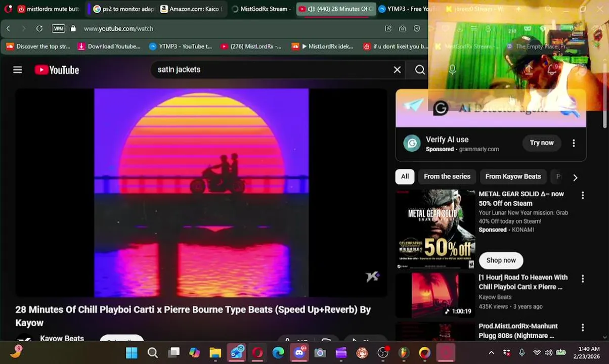Reload the page in Opera

(x=39, y=28)
